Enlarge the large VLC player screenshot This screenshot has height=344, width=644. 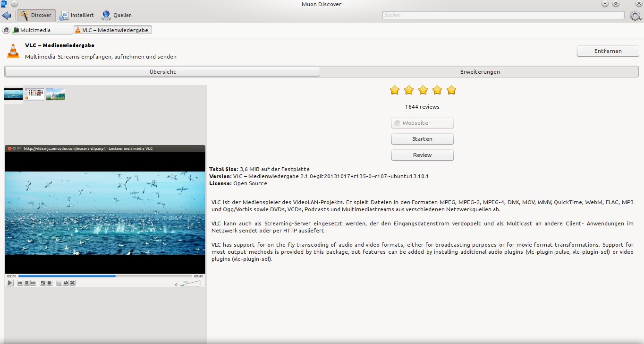pyautogui.click(x=105, y=216)
